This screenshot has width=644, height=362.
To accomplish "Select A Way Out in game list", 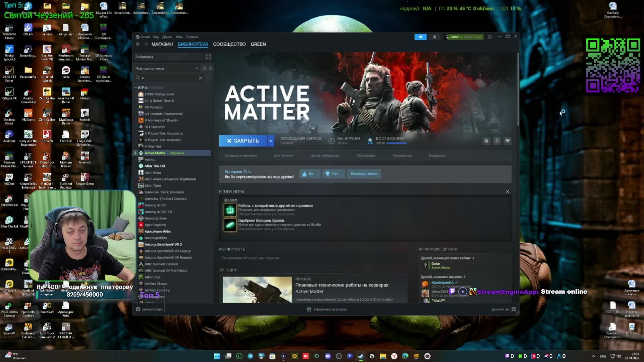I will click(x=153, y=146).
